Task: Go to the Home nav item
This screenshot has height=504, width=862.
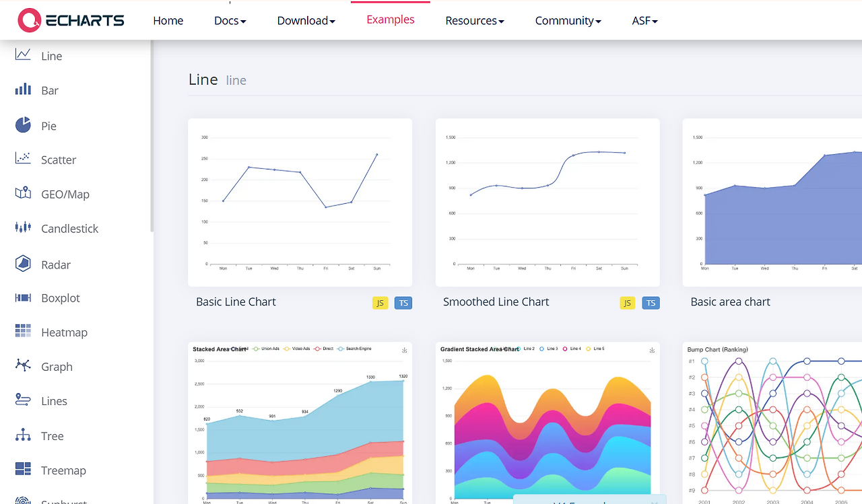Action: pyautogui.click(x=168, y=21)
